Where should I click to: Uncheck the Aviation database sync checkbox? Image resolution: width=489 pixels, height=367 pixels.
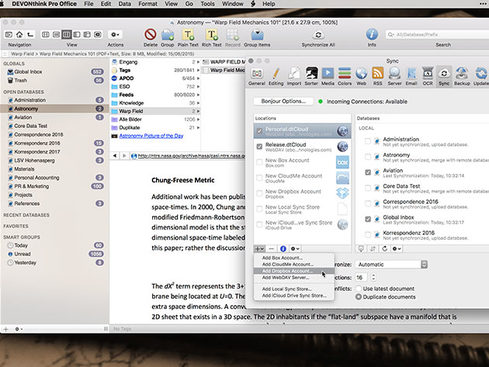(368, 172)
